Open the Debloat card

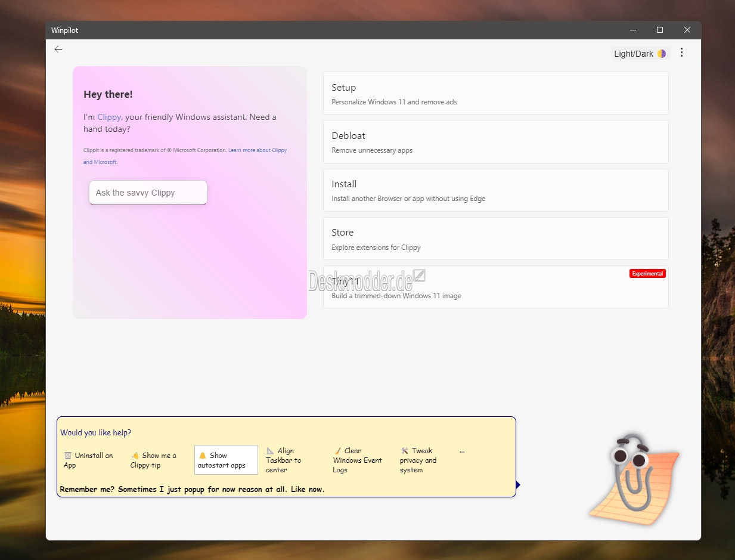pyautogui.click(x=495, y=141)
